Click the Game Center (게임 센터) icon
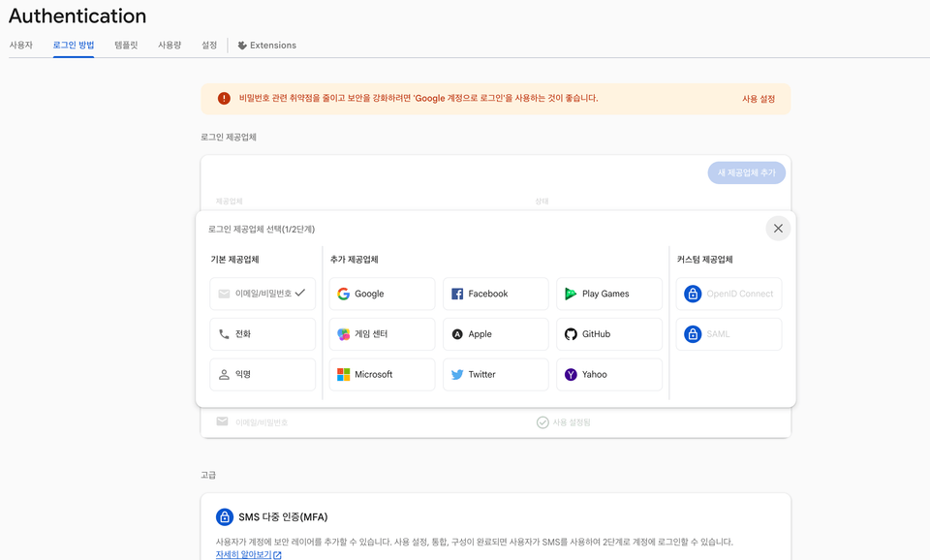This screenshot has height=560, width=930. [x=343, y=334]
